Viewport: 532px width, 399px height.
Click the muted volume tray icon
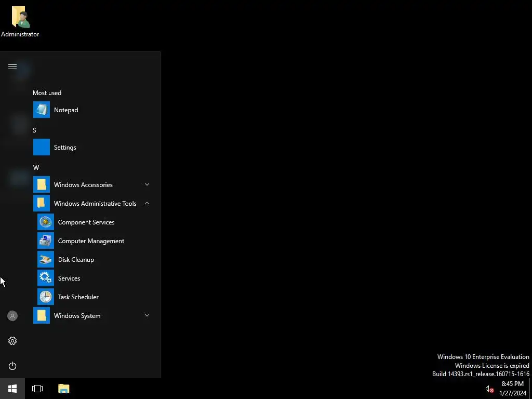pyautogui.click(x=489, y=389)
